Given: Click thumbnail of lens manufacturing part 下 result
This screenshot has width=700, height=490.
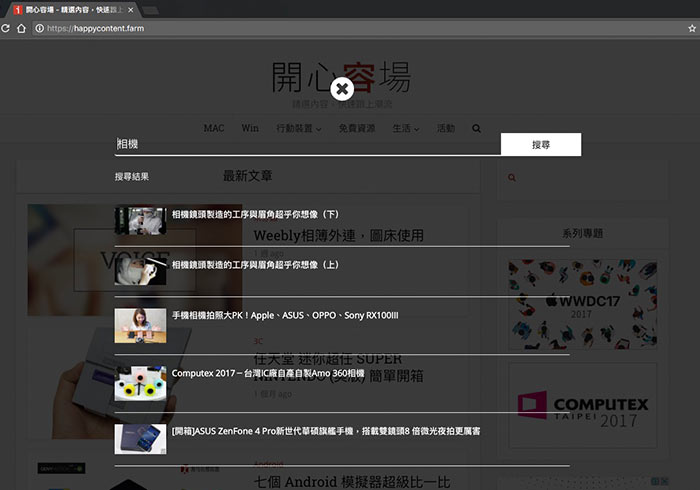Looking at the screenshot, I should (x=140, y=220).
